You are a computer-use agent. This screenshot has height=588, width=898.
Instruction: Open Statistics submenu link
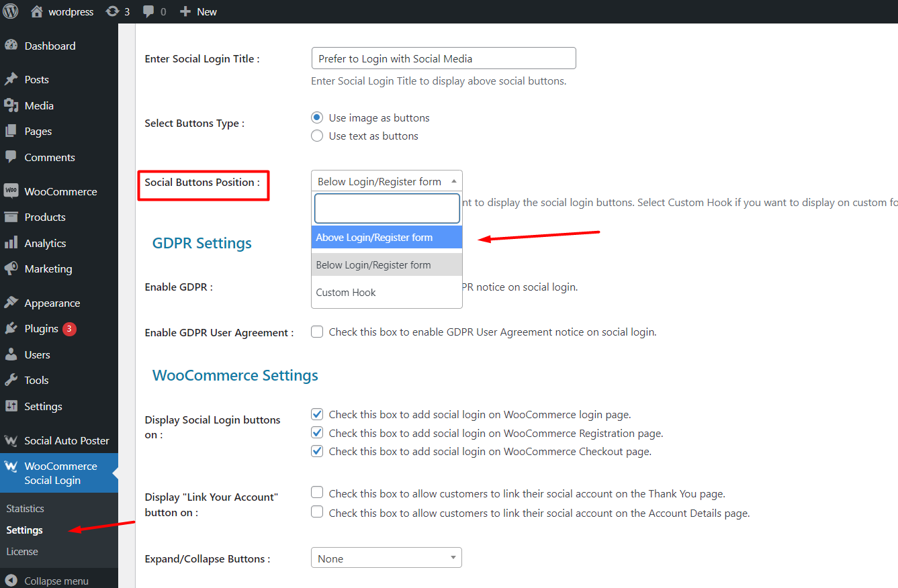(26, 509)
